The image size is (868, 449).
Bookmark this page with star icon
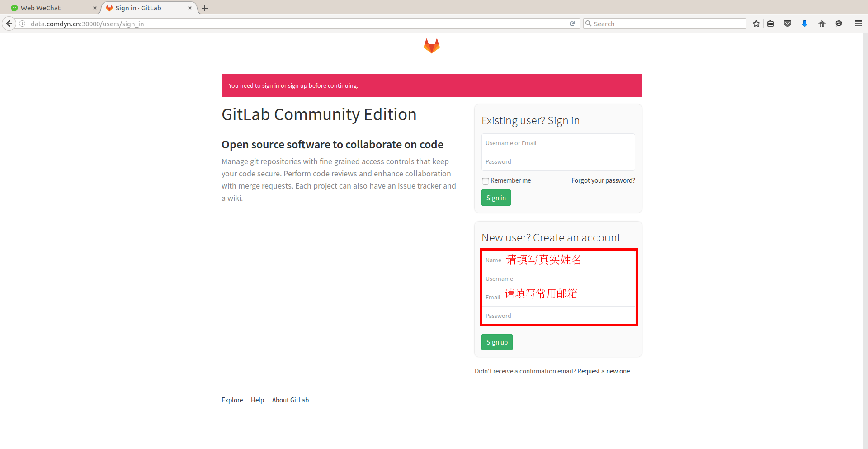756,24
